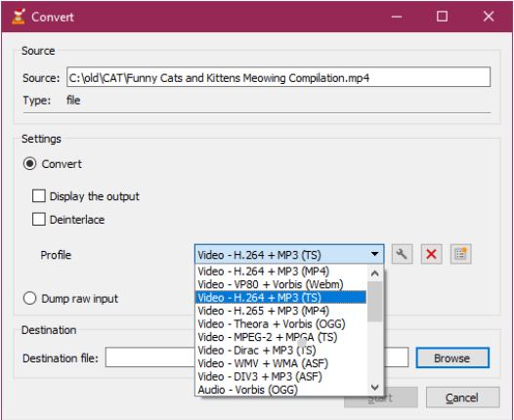The height and width of the screenshot is (420, 514).
Task: Click the Cancel button
Action: point(462,398)
